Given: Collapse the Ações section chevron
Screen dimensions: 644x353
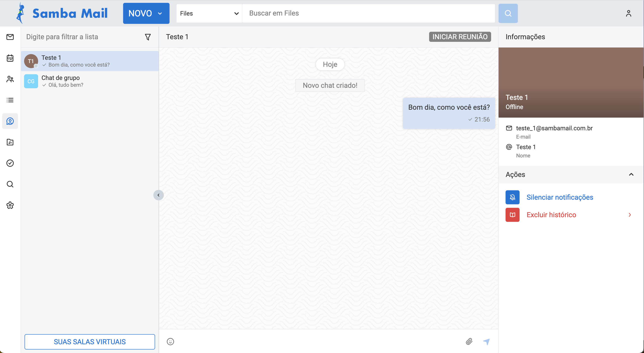Looking at the screenshot, I should pyautogui.click(x=631, y=175).
